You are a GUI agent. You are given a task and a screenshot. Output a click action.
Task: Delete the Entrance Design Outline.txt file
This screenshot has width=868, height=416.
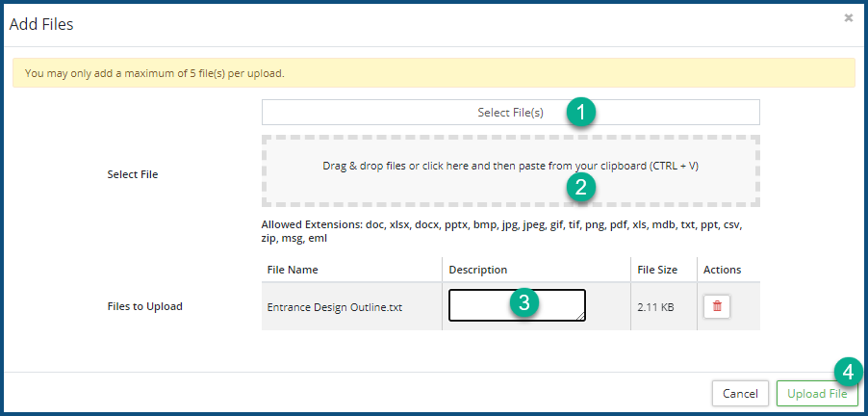click(x=718, y=306)
